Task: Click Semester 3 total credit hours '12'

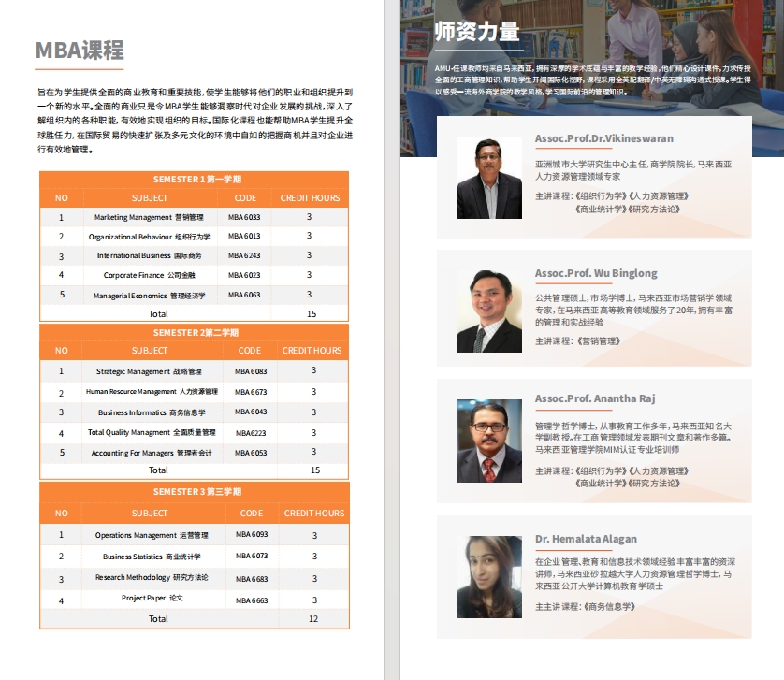Action: click(313, 619)
